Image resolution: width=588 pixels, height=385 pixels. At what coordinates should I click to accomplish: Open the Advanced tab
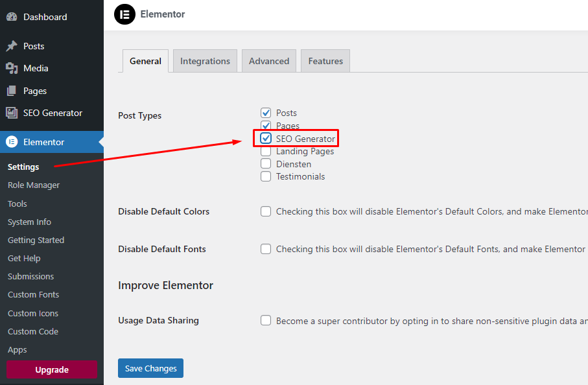(x=269, y=61)
